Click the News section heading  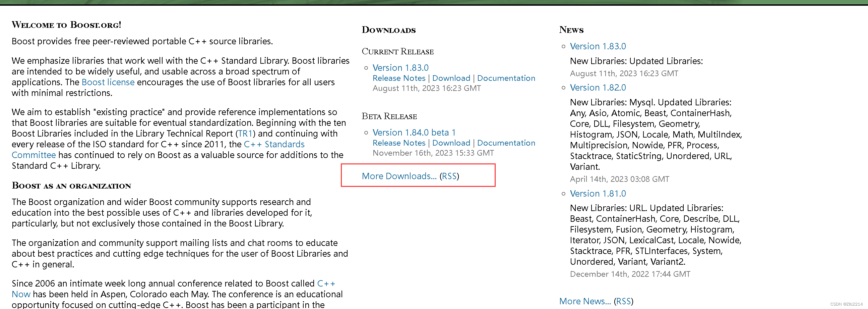tap(571, 30)
